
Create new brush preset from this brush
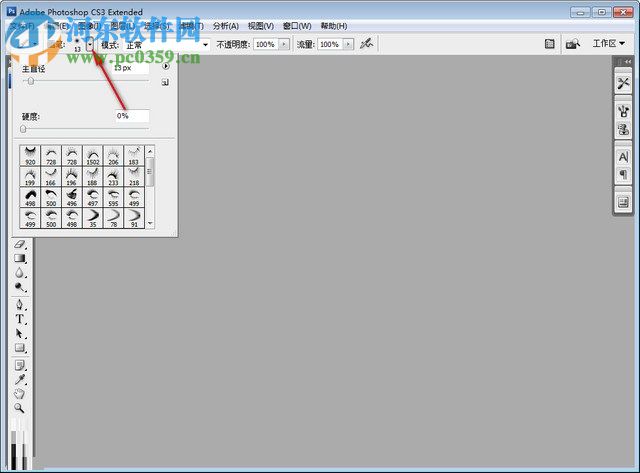165,82
